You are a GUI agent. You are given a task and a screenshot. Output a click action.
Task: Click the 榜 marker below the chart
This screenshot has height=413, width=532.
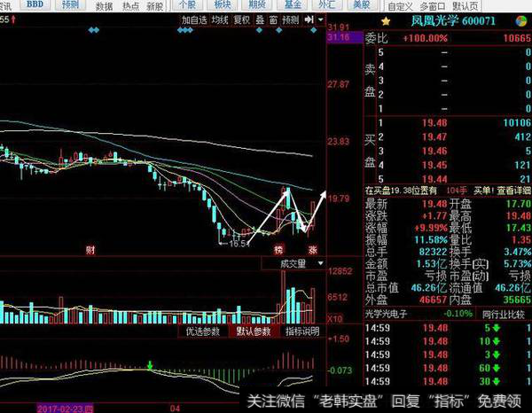[x=278, y=251]
